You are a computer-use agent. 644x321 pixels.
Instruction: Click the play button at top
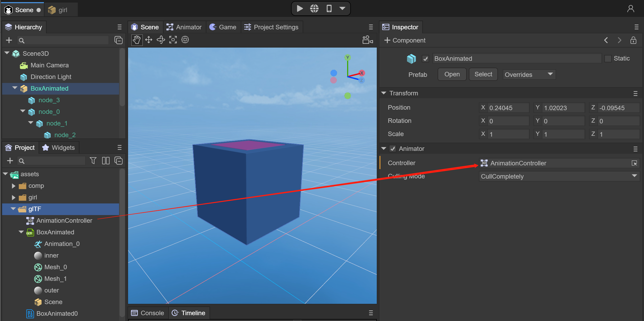[x=300, y=9]
